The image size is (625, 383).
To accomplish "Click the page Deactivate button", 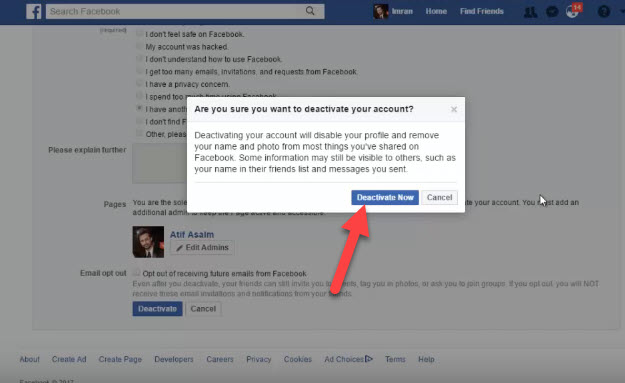I will click(157, 309).
